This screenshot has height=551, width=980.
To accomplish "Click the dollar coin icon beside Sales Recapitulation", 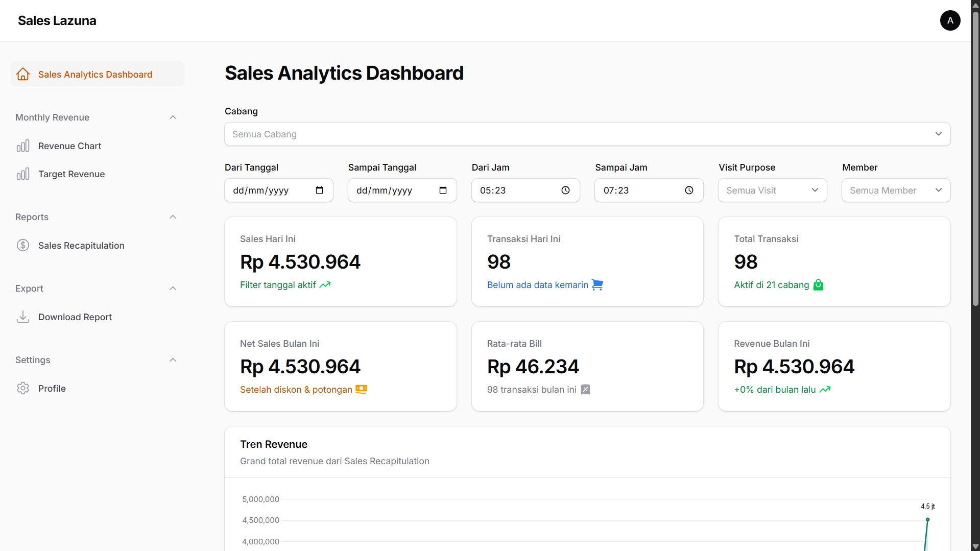I will point(23,246).
